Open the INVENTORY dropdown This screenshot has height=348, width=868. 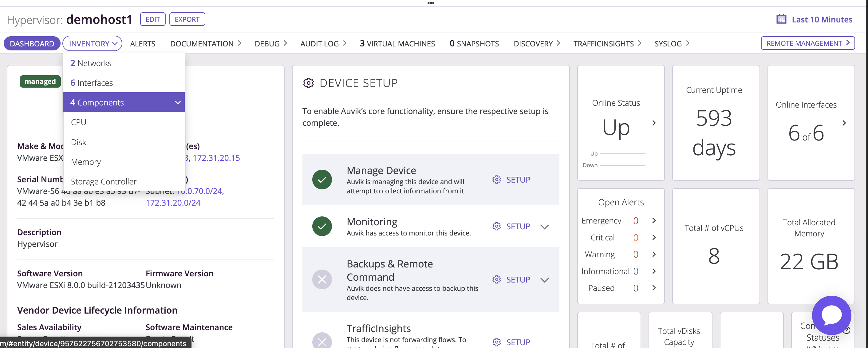[x=92, y=43]
